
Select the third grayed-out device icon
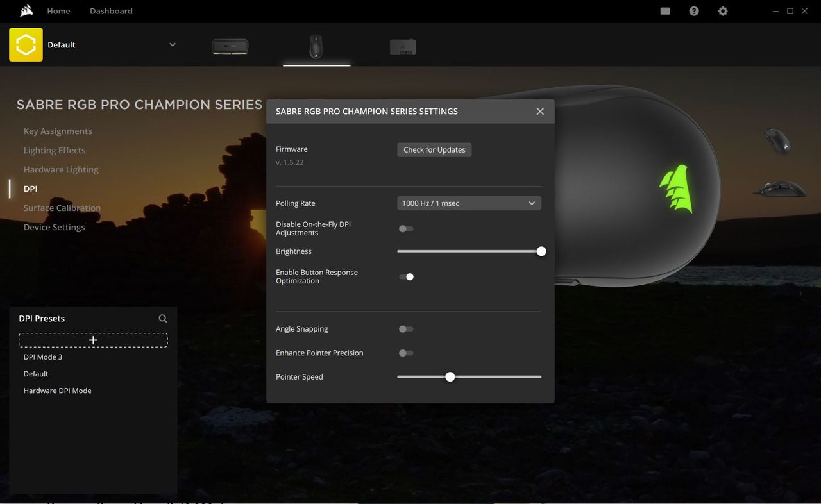tap(403, 47)
